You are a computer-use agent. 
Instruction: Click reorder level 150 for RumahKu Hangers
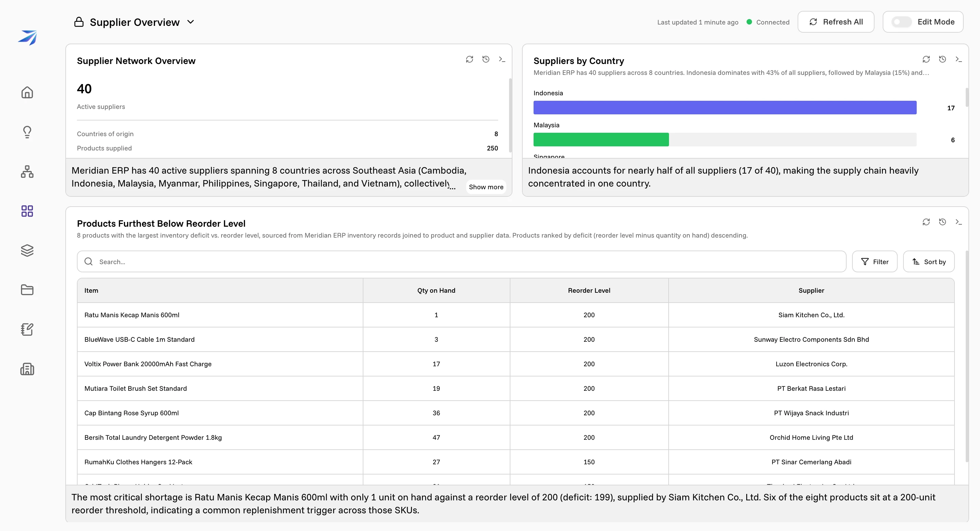pos(589,462)
